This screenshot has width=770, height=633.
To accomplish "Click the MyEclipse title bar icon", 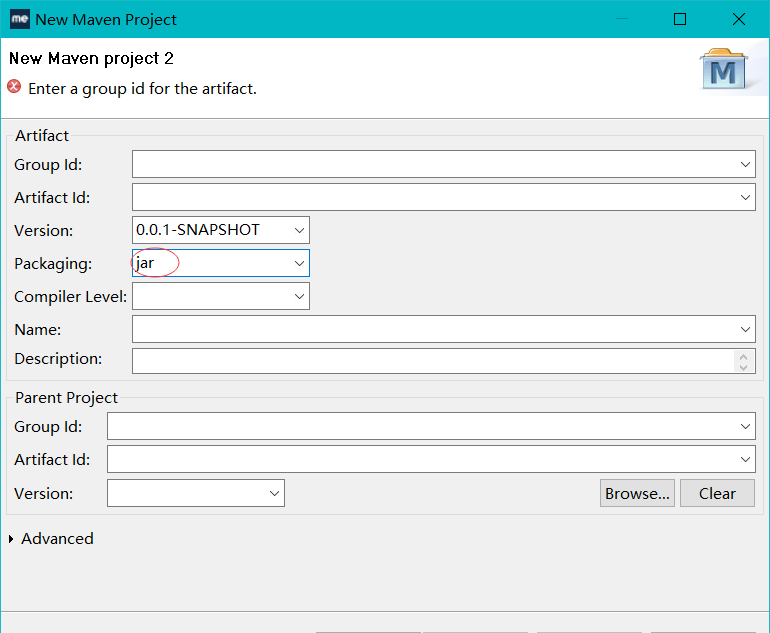I will coord(20,19).
